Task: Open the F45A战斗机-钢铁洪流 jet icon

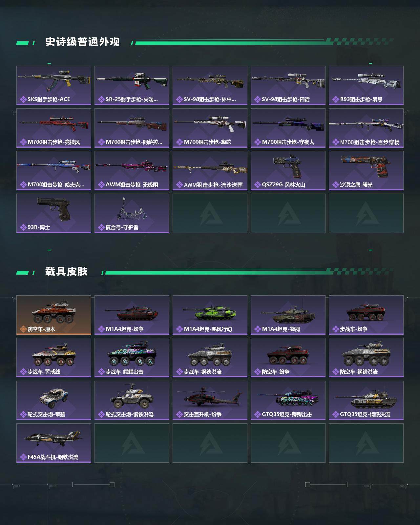Action: click(x=54, y=438)
